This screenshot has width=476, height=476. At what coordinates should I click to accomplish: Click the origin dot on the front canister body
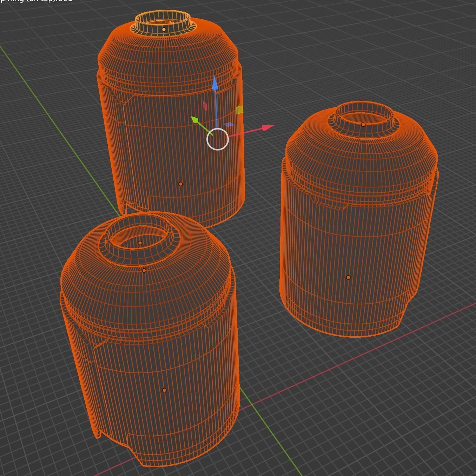164,390
